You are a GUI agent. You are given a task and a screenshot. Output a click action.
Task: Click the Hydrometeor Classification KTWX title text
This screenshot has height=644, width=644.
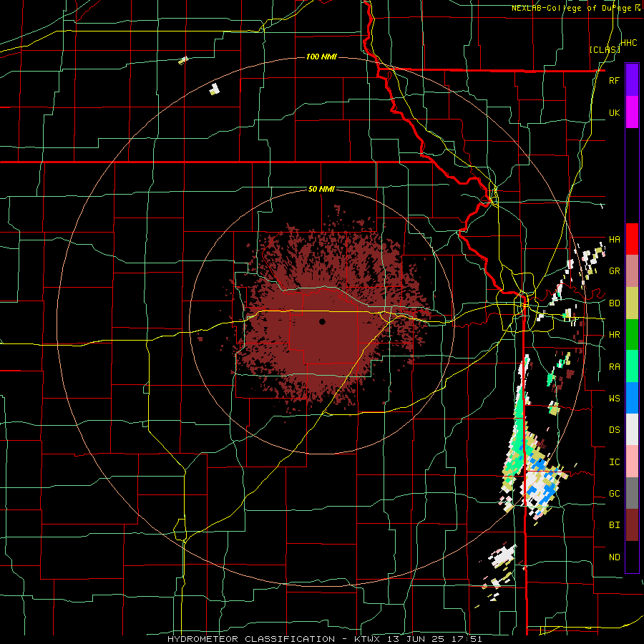click(324, 639)
